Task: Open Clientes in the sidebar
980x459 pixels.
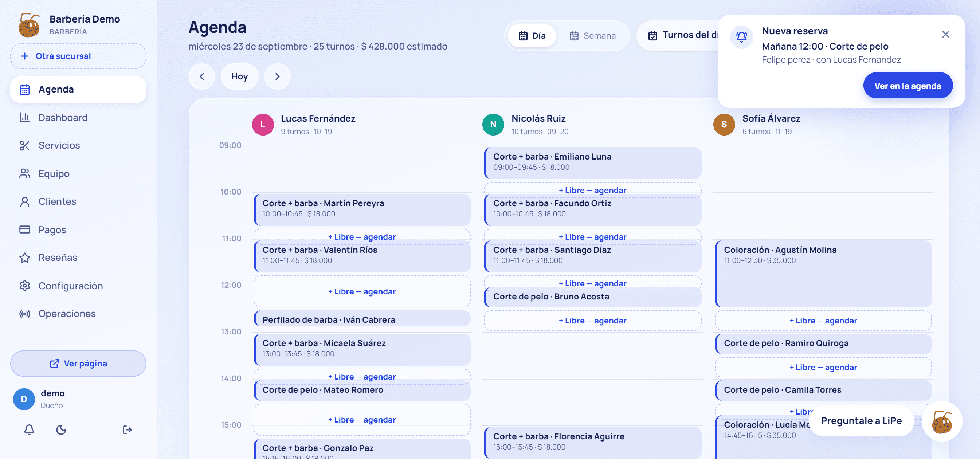Action: 78,201
